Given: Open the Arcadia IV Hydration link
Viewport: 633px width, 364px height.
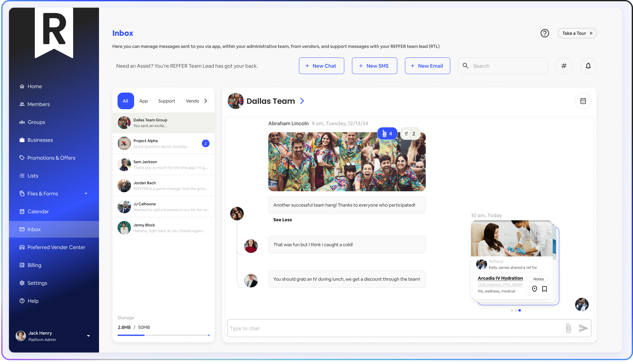Looking at the screenshot, I should pyautogui.click(x=500, y=278).
